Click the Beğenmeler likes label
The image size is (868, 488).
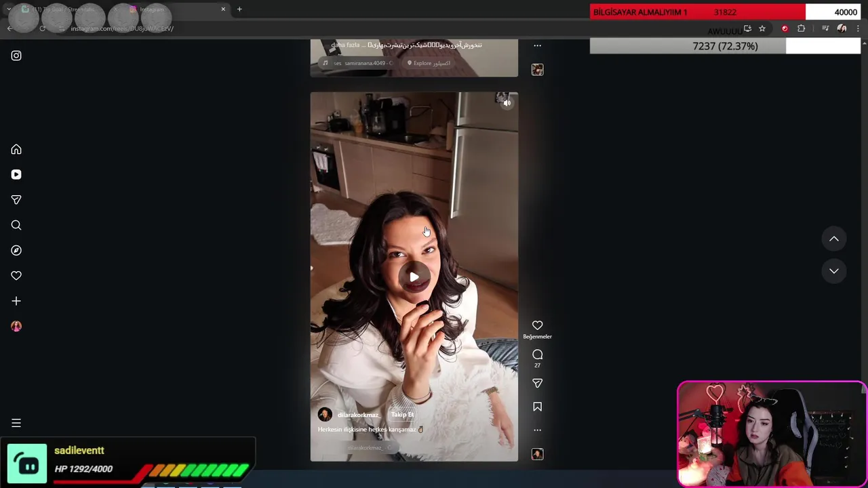point(537,336)
